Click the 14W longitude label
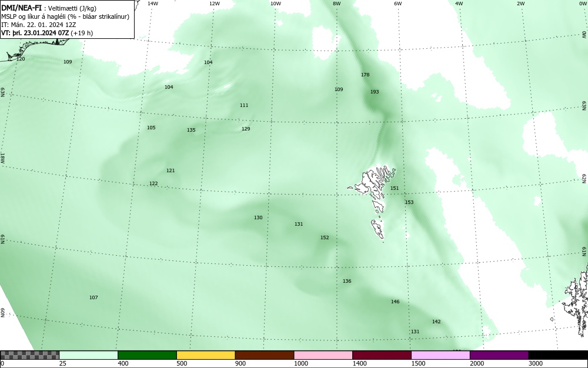588x368 pixels. pos(153,4)
